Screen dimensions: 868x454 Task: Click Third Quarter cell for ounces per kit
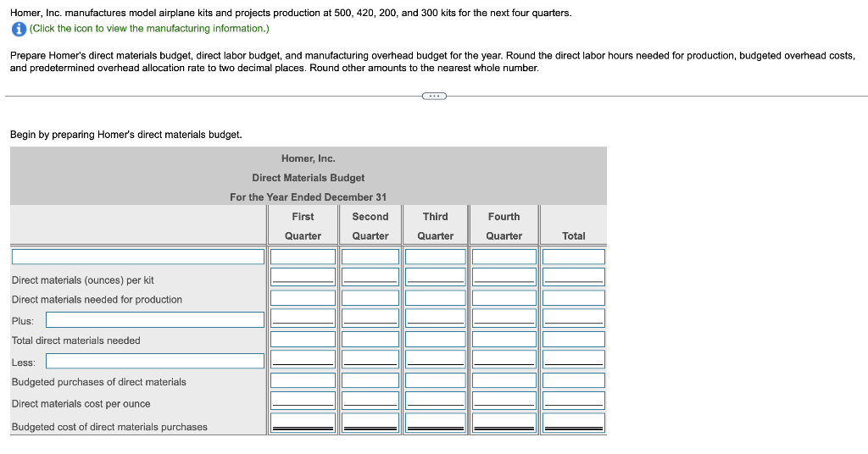pyautogui.click(x=436, y=277)
